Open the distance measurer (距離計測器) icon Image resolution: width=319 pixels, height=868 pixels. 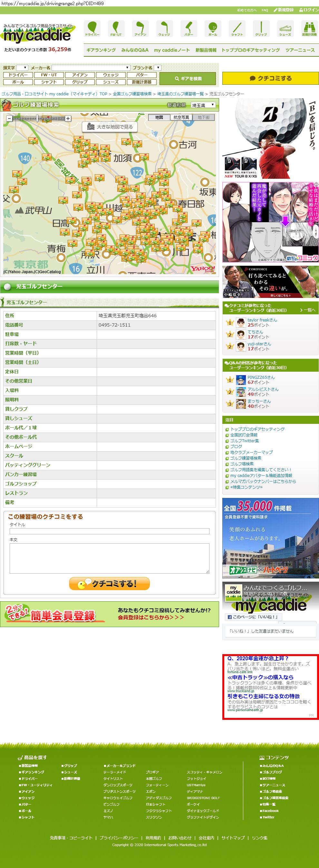309,28
